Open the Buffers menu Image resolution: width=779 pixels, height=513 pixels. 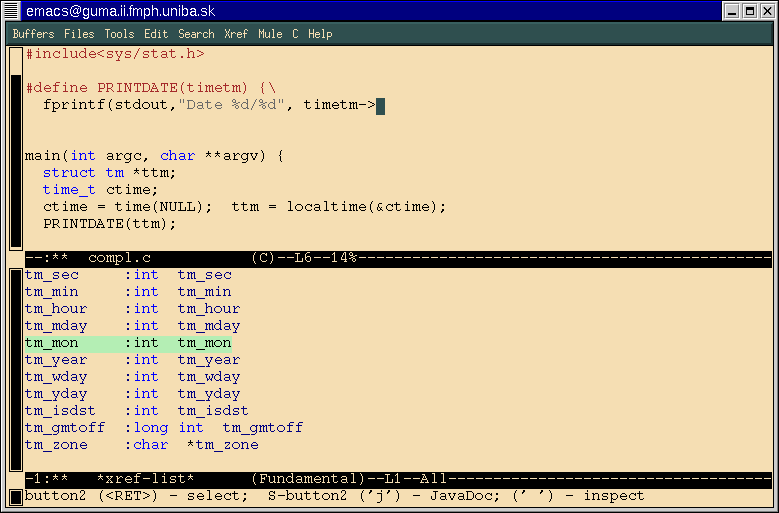[x=33, y=34]
